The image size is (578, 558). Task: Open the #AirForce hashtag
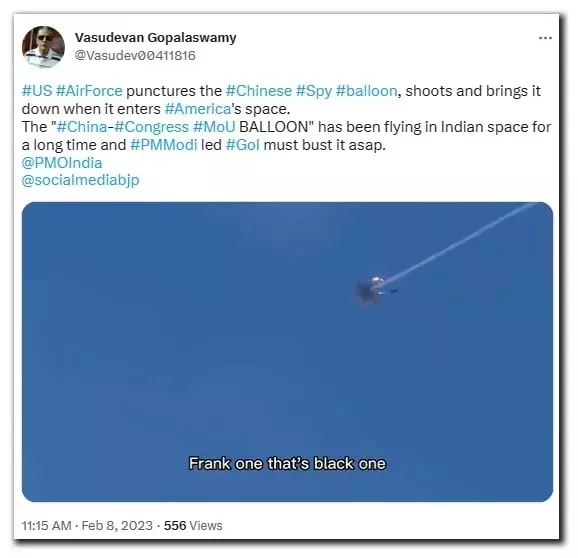click(89, 91)
